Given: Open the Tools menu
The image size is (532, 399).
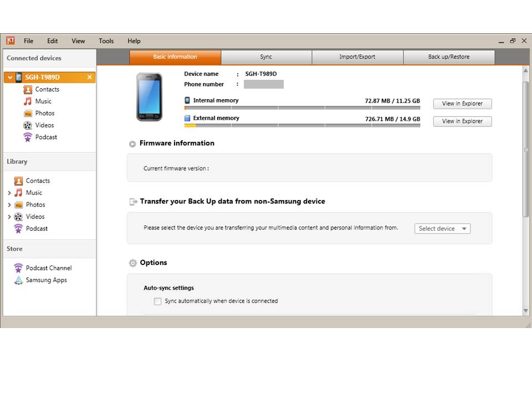Looking at the screenshot, I should pyautogui.click(x=106, y=41).
